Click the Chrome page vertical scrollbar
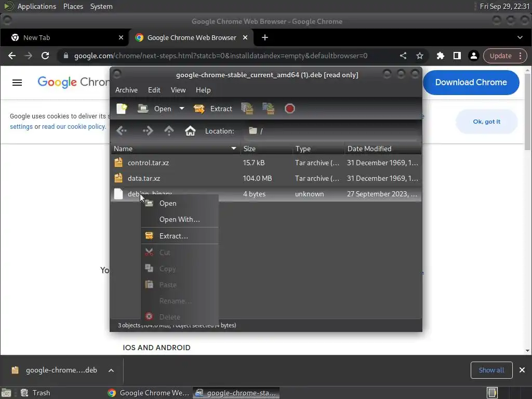532x399 pixels. click(x=527, y=210)
